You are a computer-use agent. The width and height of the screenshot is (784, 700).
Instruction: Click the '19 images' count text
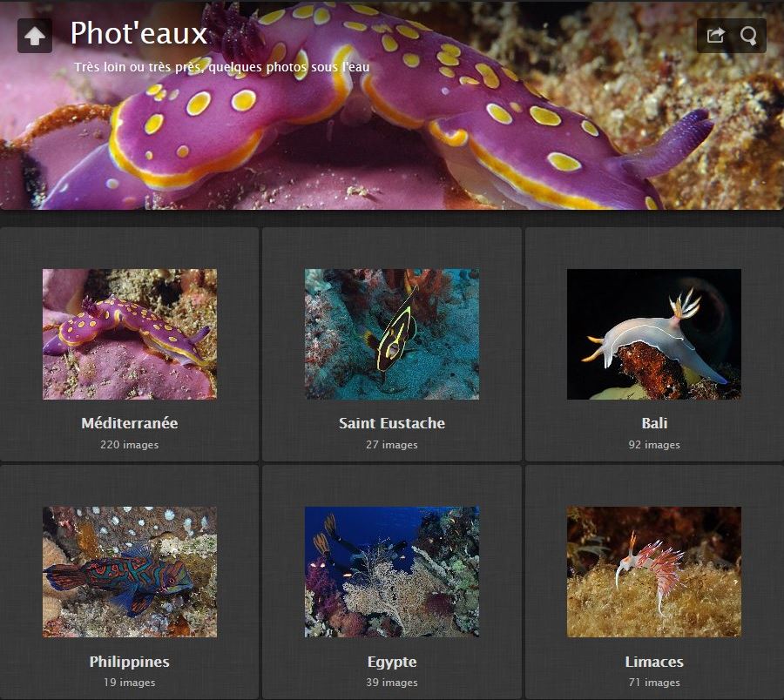tap(130, 683)
